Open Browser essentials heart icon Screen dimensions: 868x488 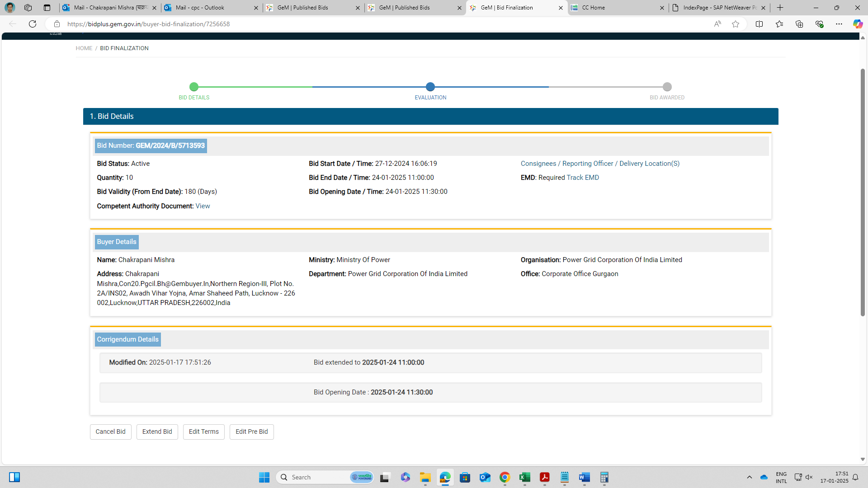pos(819,24)
